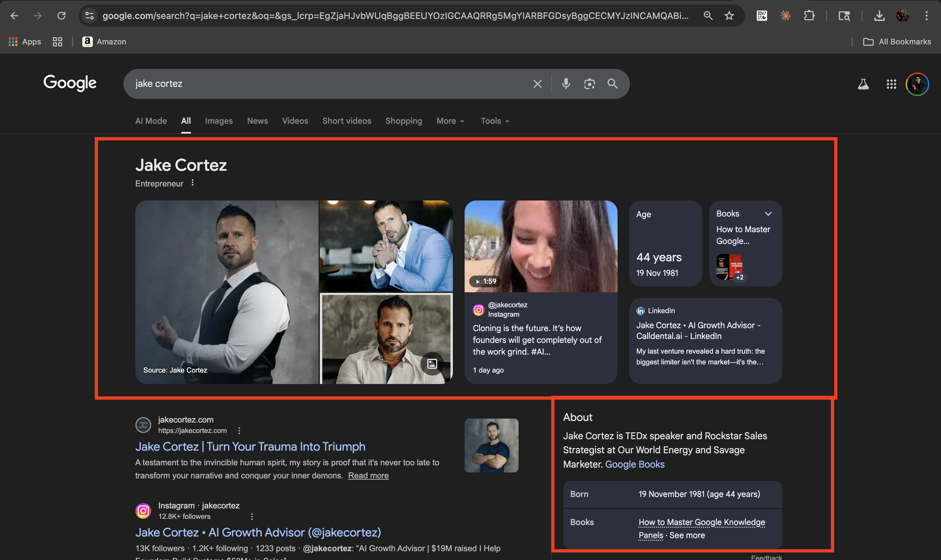Open the Google apps grid
This screenshot has height=560, width=941.
(x=892, y=84)
